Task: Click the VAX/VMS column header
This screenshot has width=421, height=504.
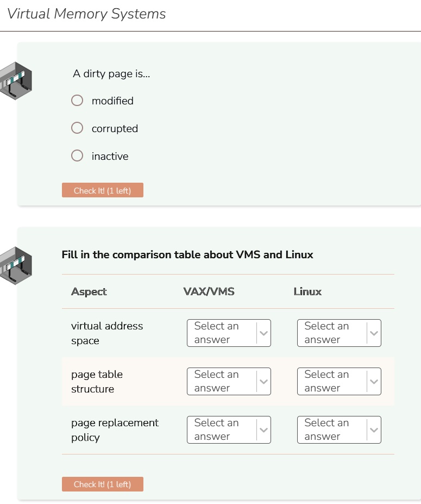Action: pyautogui.click(x=208, y=291)
